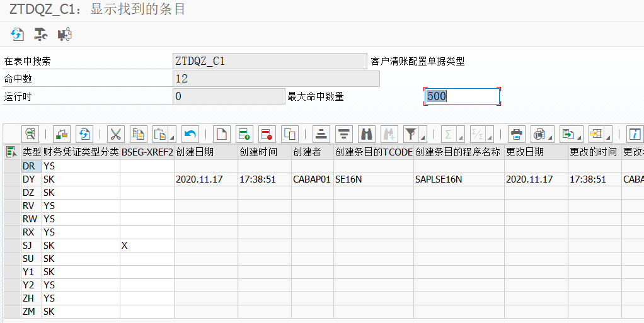Open the Export dropdown with green arrow
Viewport: 644px width, 323px height.
(x=572, y=134)
